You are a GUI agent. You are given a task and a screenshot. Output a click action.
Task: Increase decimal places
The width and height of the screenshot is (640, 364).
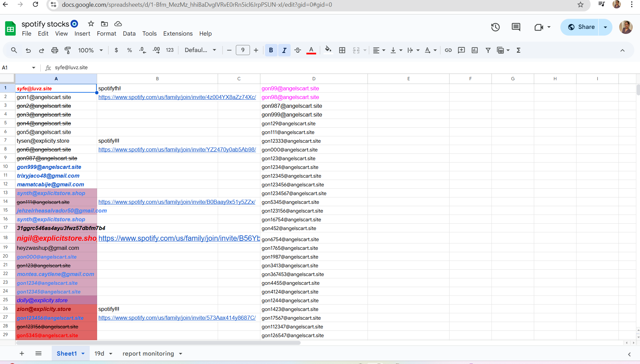156,50
